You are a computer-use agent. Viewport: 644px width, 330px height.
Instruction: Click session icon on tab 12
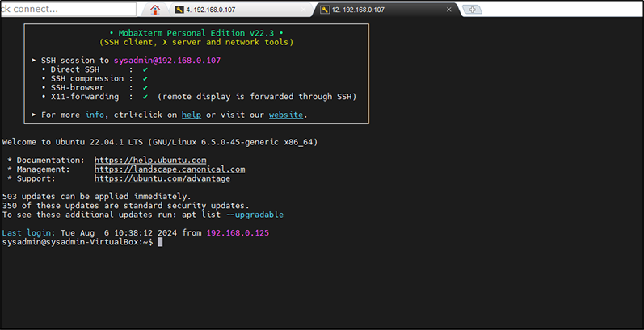tap(324, 10)
